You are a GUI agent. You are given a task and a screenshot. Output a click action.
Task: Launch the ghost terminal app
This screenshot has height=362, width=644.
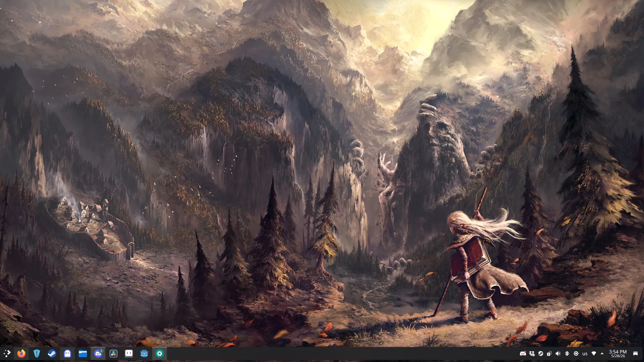[x=67, y=354]
